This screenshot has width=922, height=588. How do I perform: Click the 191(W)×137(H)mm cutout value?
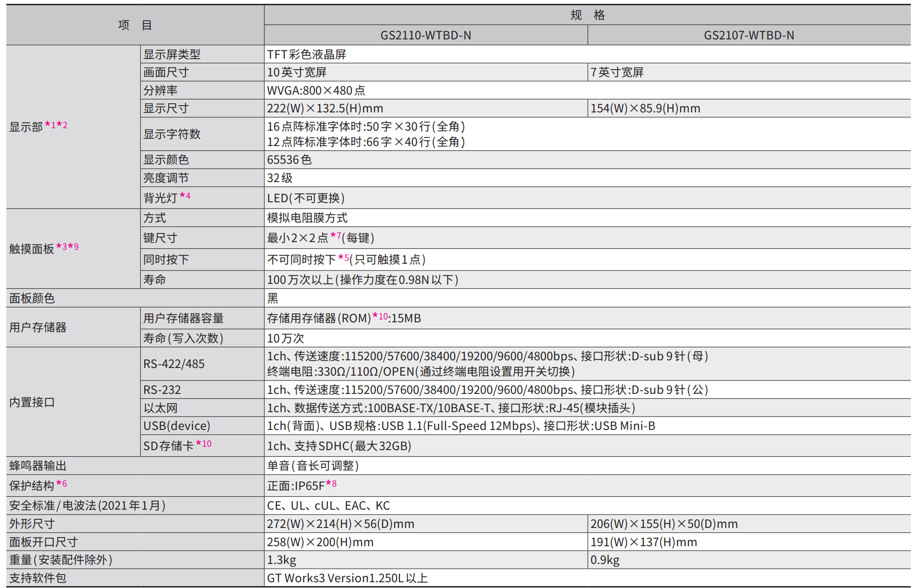pyautogui.click(x=644, y=542)
